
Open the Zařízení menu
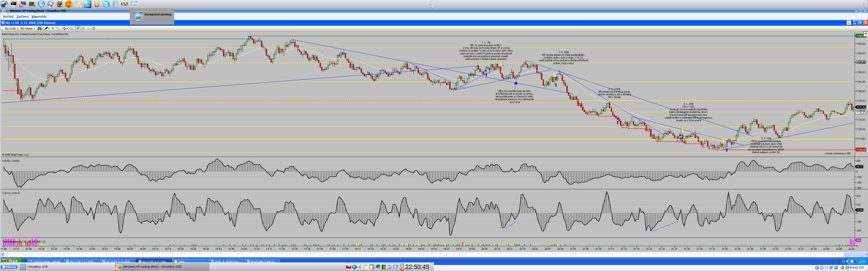point(23,16)
